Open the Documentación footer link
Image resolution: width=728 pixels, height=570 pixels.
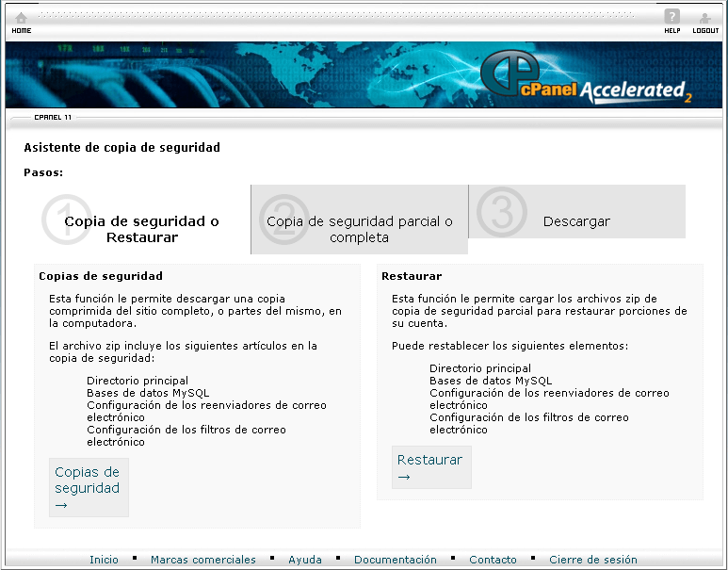coord(396,560)
